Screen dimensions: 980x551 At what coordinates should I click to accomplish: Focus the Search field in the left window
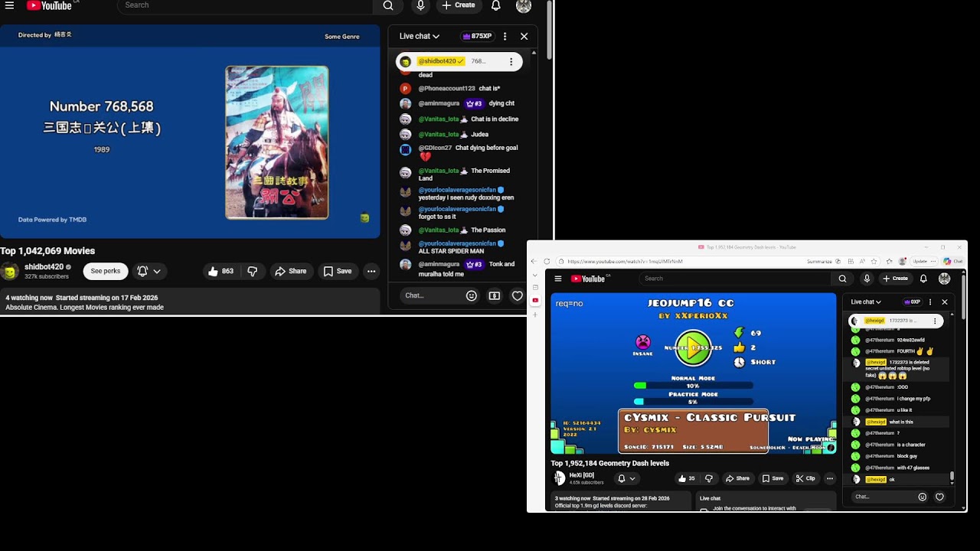point(245,5)
